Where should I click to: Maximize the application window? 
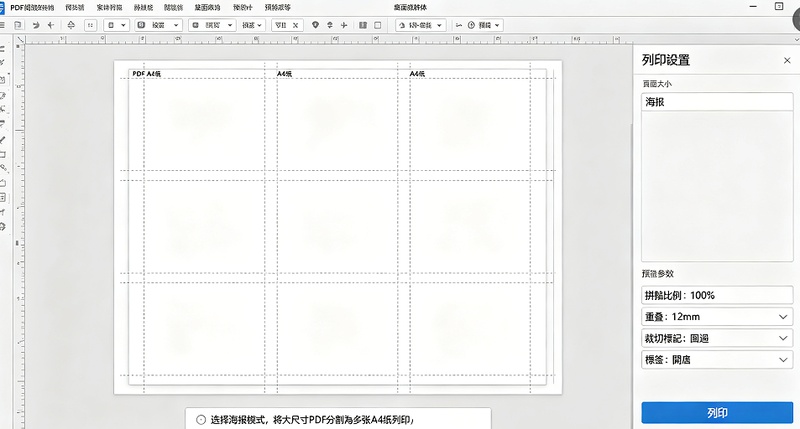(x=779, y=7)
